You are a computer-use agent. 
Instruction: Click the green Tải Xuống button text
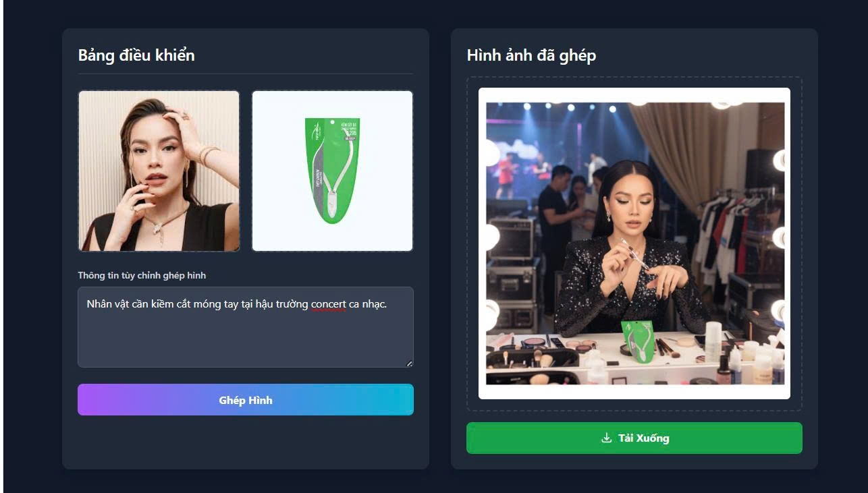tap(644, 438)
